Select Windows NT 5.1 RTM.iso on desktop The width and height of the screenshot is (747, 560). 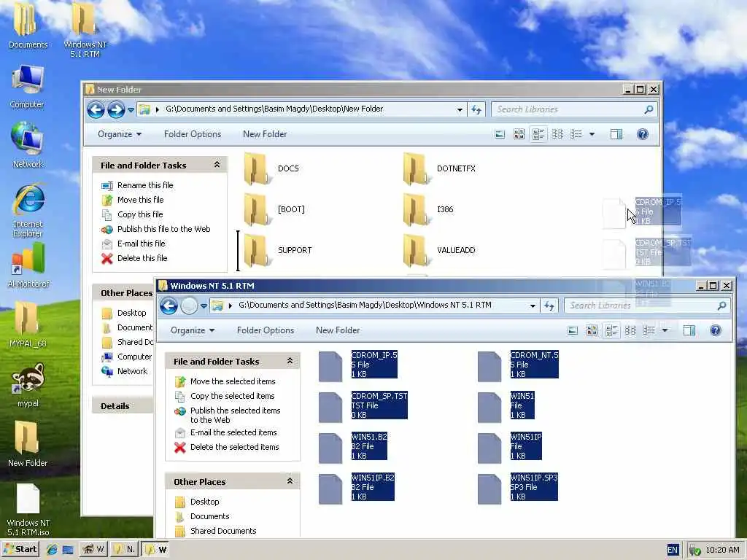coord(28,508)
